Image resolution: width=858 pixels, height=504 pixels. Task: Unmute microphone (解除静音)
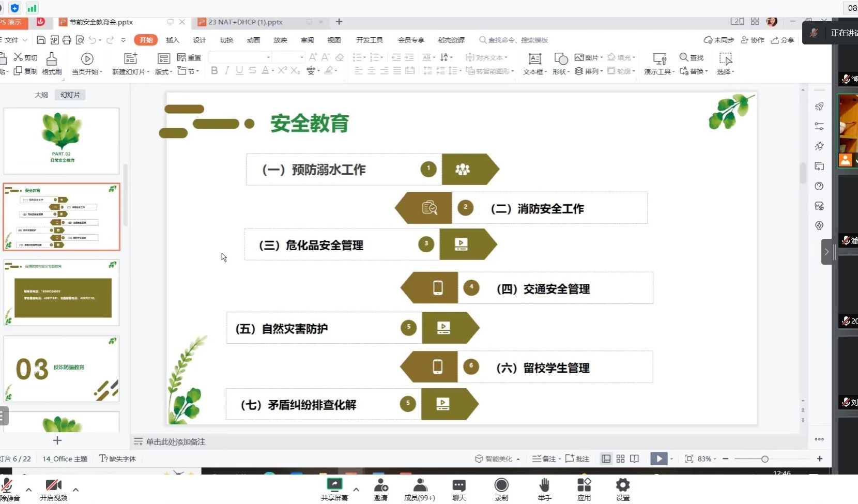[x=7, y=487]
